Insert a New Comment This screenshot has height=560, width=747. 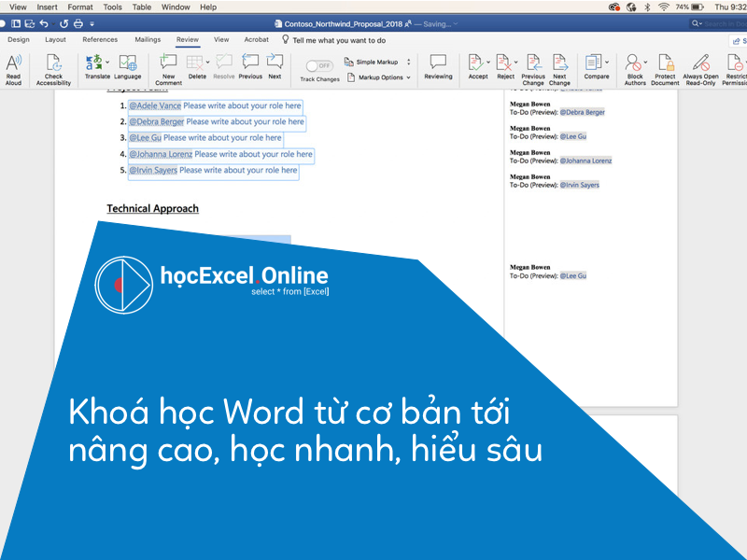[168, 69]
